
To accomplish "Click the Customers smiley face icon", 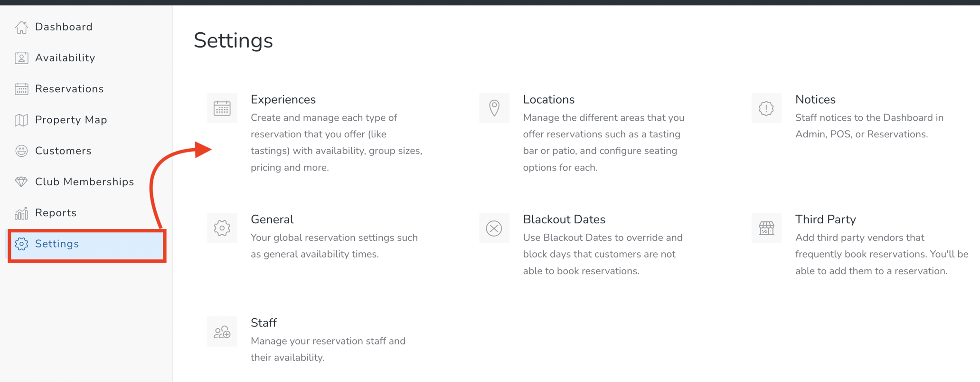I will (21, 151).
